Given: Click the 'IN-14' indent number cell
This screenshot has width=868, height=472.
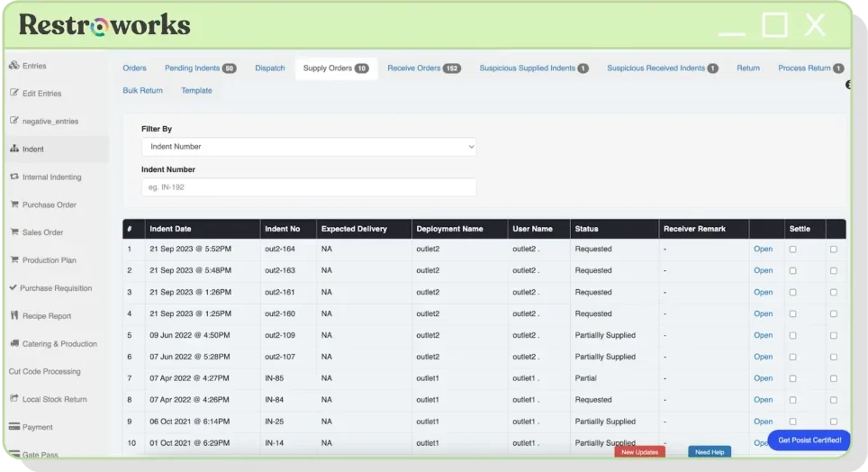Looking at the screenshot, I should pos(275,443).
